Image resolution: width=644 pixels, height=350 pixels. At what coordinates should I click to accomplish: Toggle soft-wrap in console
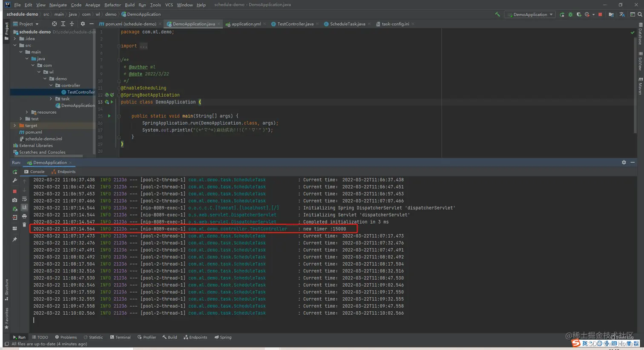[x=24, y=199]
